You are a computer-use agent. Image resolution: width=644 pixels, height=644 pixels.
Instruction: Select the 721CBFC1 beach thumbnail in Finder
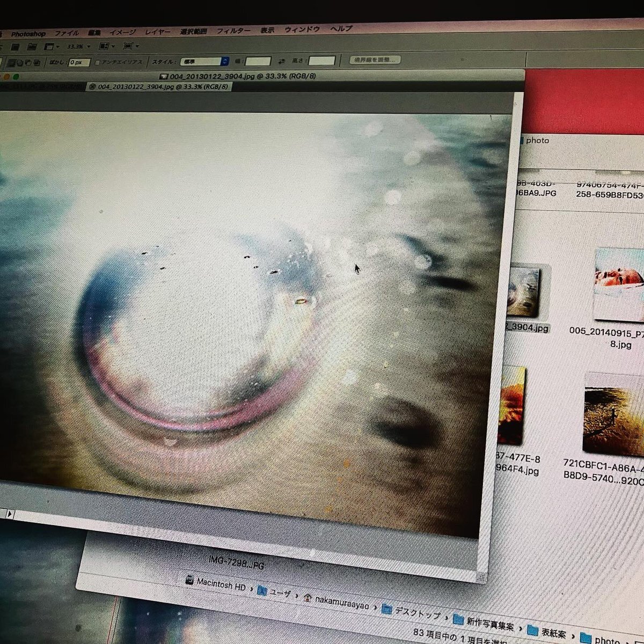pos(613,414)
